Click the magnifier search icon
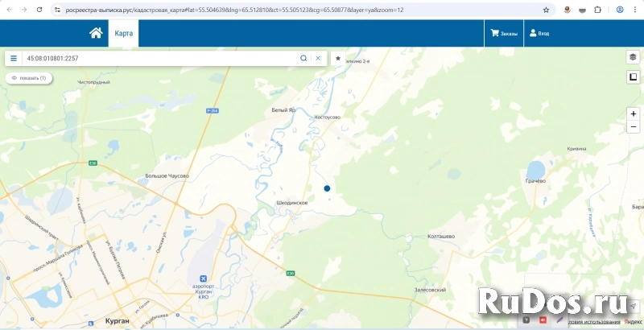This screenshot has height=330, width=644. [303, 59]
